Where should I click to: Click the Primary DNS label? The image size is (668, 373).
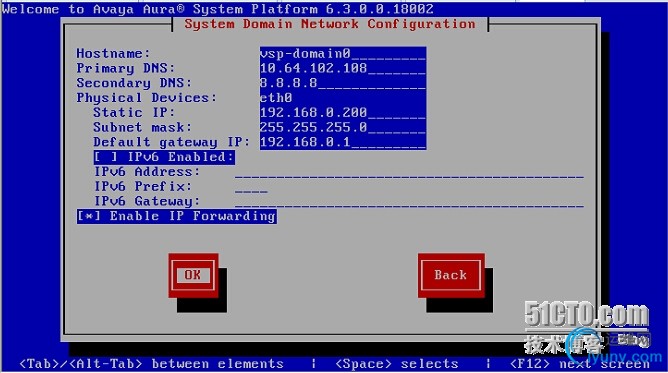coord(126,68)
